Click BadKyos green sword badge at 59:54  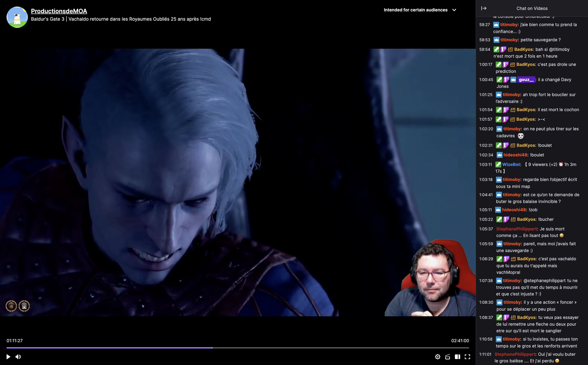tap(496, 50)
